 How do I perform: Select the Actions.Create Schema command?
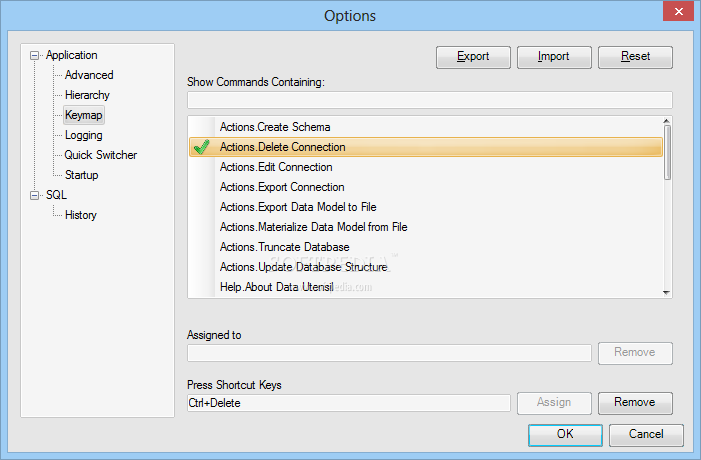click(275, 127)
